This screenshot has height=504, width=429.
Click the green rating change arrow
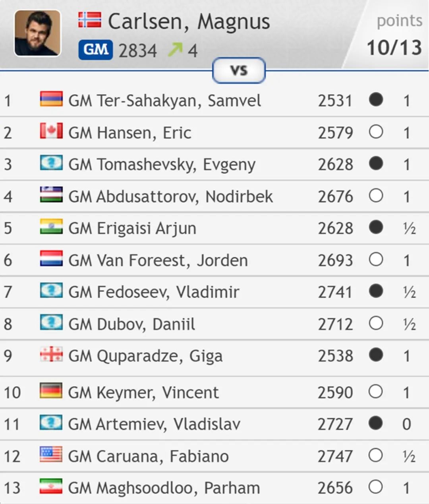click(x=175, y=49)
